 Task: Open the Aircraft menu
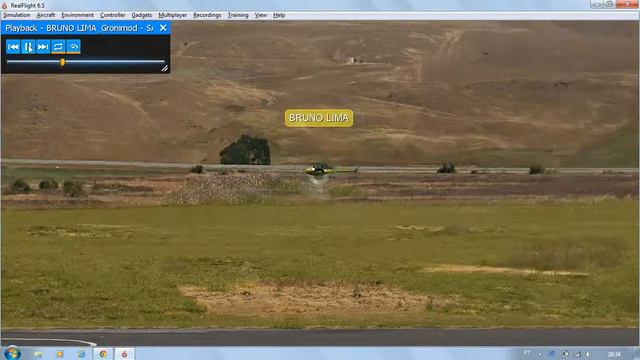pos(46,15)
